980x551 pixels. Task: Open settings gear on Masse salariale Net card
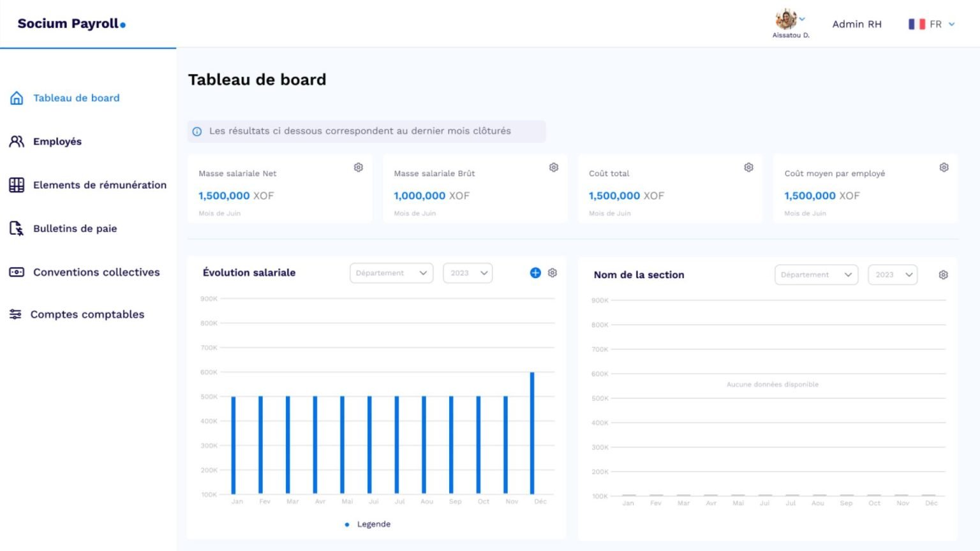359,167
